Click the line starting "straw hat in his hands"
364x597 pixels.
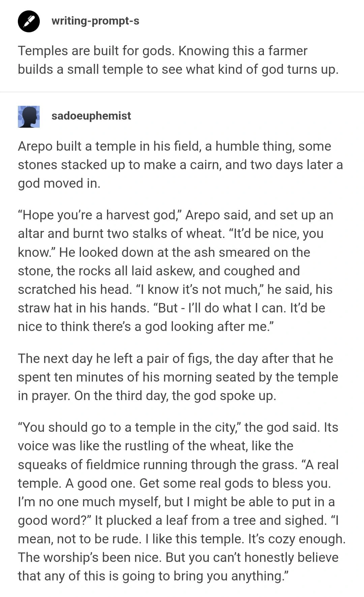(x=83, y=308)
